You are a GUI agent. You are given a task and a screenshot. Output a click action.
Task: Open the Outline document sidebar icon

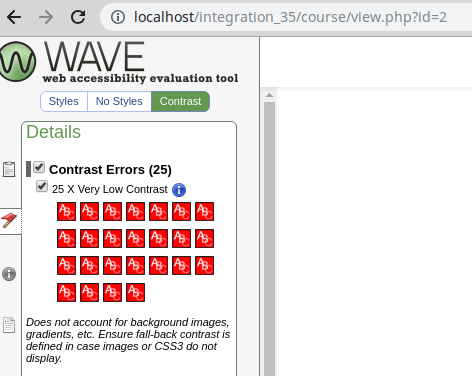coord(9,325)
